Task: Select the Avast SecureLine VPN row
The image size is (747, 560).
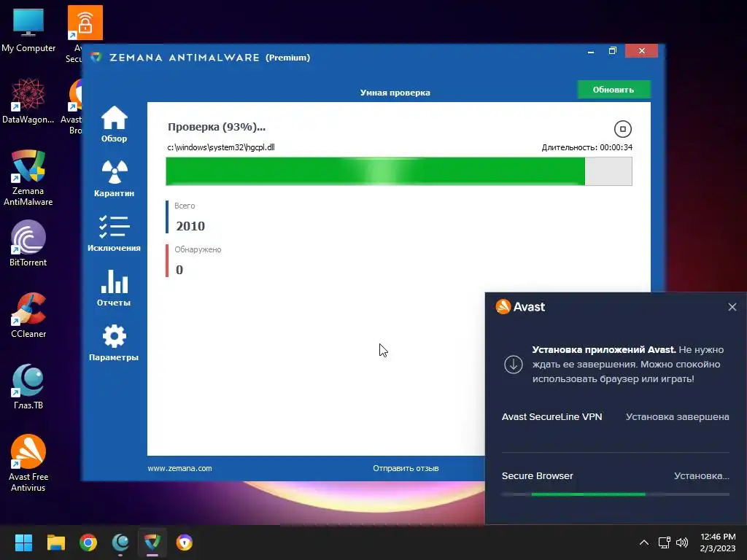Action: (615, 416)
